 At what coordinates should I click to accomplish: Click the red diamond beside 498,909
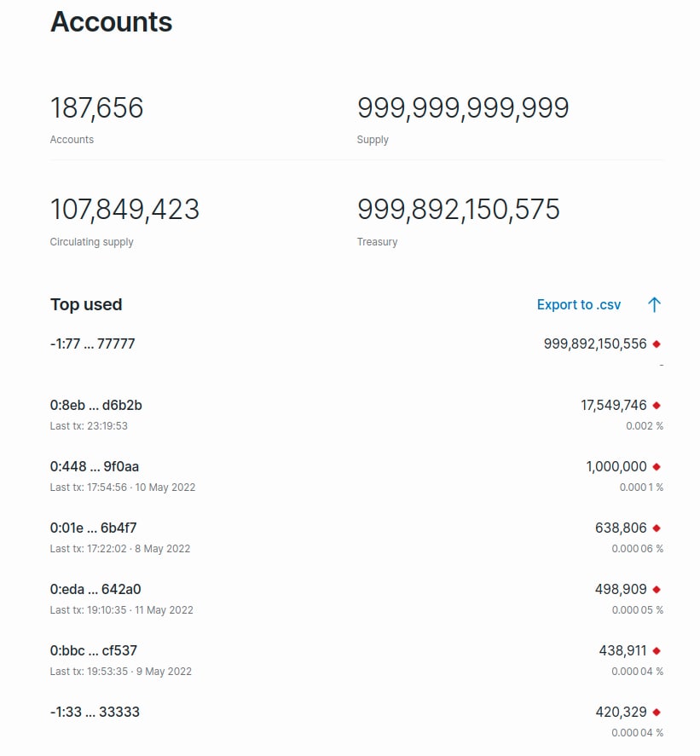657,590
